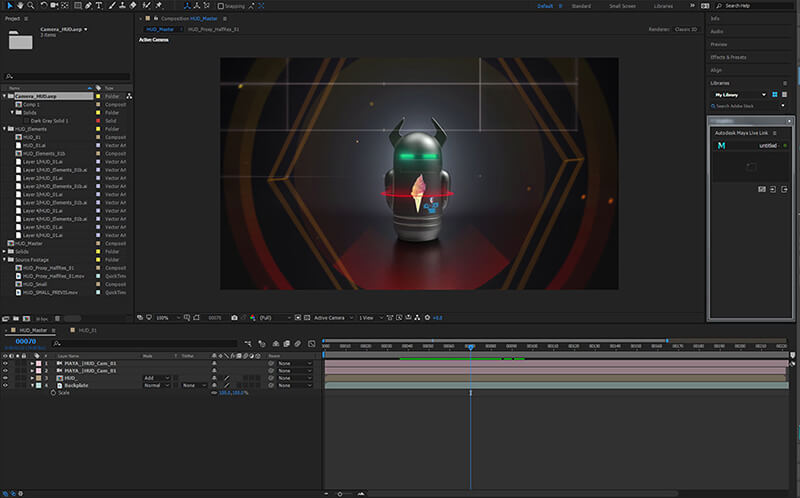Click the Maya M logo icon
The height and width of the screenshot is (498, 800).
[x=721, y=145]
